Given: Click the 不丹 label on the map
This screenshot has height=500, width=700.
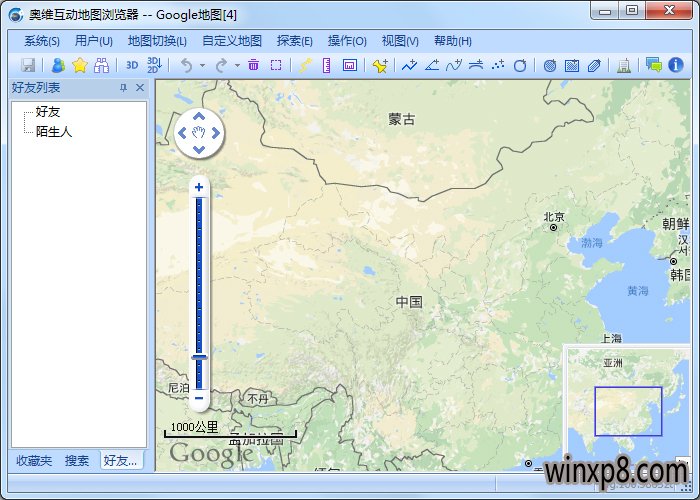Looking at the screenshot, I should 258,398.
